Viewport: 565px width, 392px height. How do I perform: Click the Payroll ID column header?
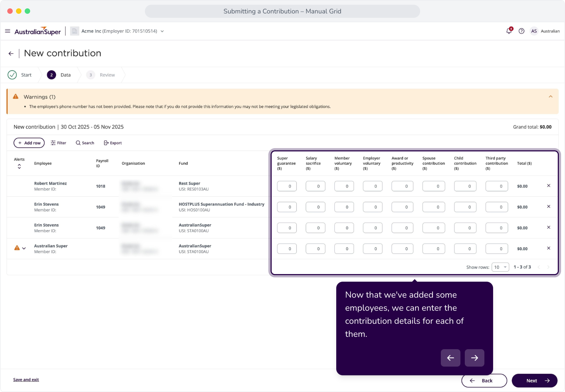tap(102, 163)
